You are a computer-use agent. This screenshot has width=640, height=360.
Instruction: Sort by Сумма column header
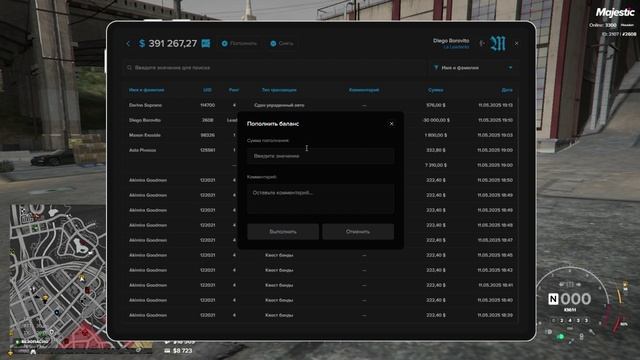tap(436, 90)
